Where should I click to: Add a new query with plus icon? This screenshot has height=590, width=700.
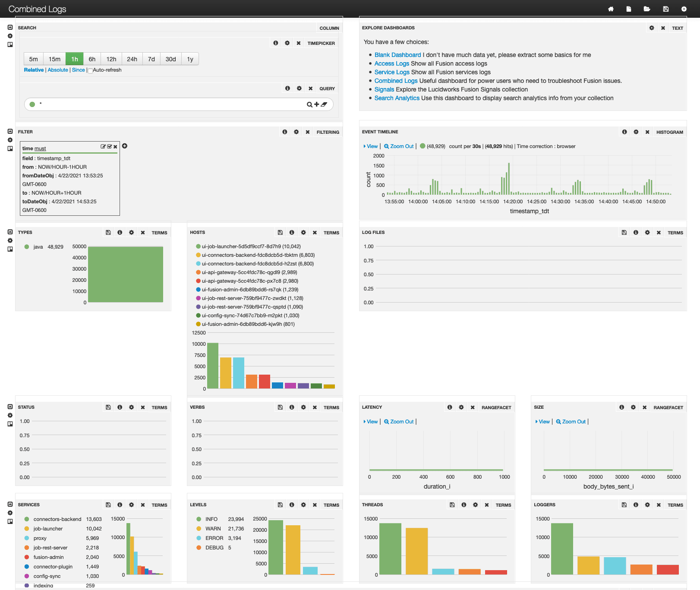[x=317, y=104]
